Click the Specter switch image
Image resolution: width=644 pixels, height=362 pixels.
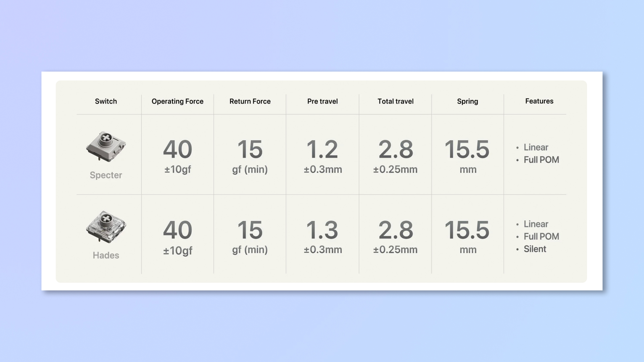click(x=106, y=146)
